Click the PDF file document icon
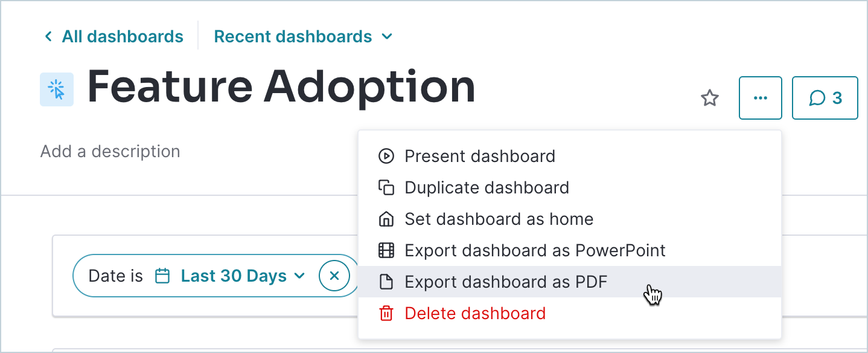The image size is (868, 353). tap(386, 282)
